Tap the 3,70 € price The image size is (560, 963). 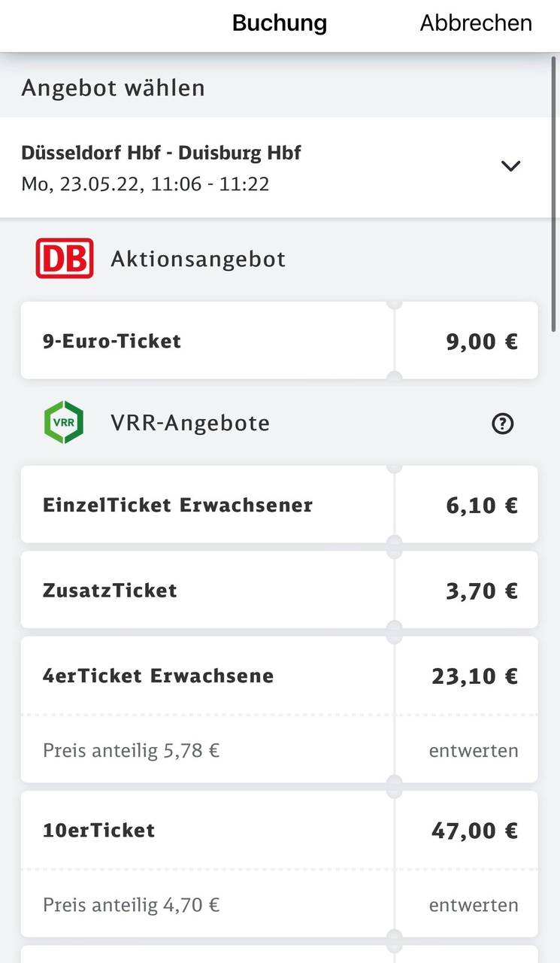[482, 591]
